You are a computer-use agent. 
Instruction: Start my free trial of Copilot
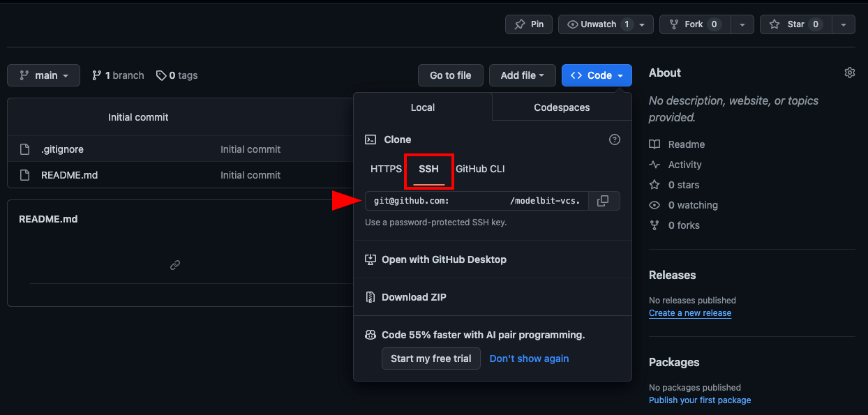click(x=431, y=359)
